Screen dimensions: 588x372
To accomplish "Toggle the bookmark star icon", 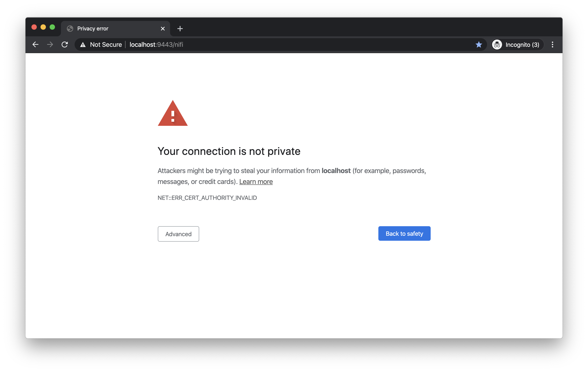I will pos(479,45).
